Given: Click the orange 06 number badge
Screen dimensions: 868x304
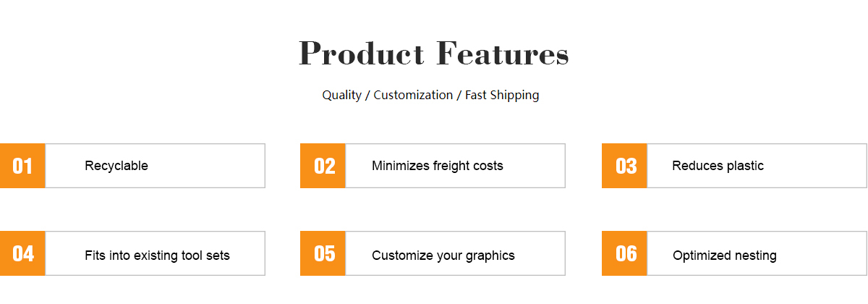Looking at the screenshot, I should [x=624, y=253].
